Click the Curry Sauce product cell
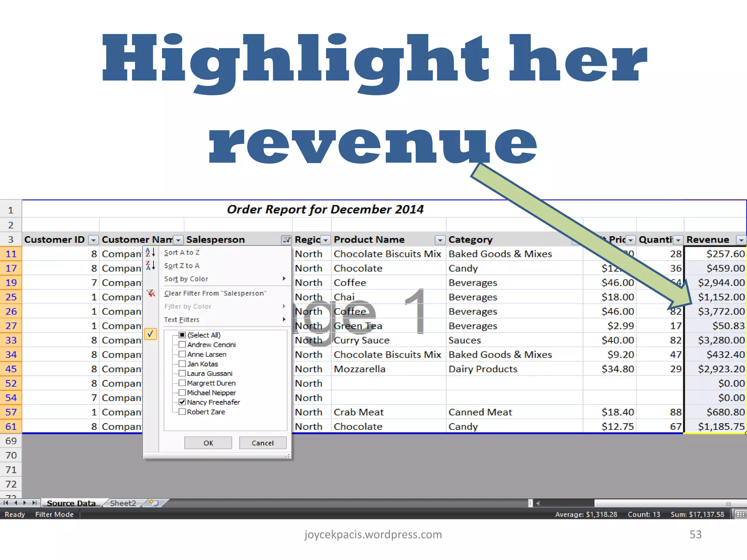 pos(388,340)
